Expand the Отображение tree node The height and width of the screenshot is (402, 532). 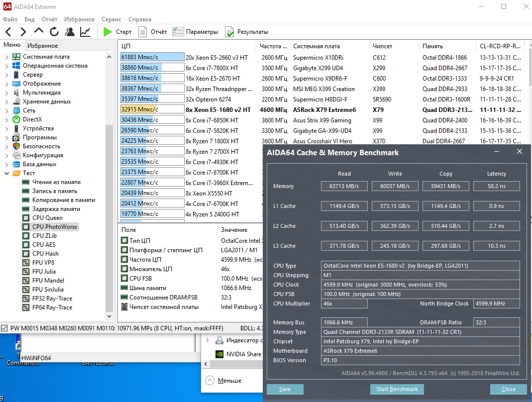(7, 84)
